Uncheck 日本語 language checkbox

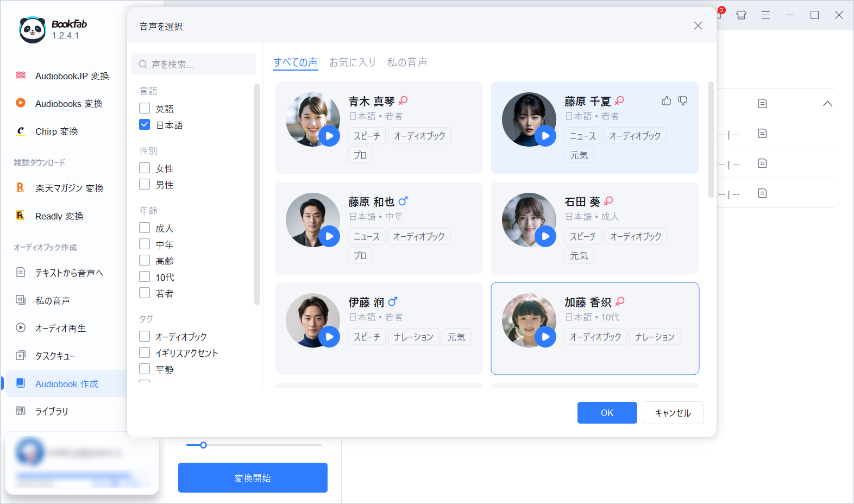[145, 124]
